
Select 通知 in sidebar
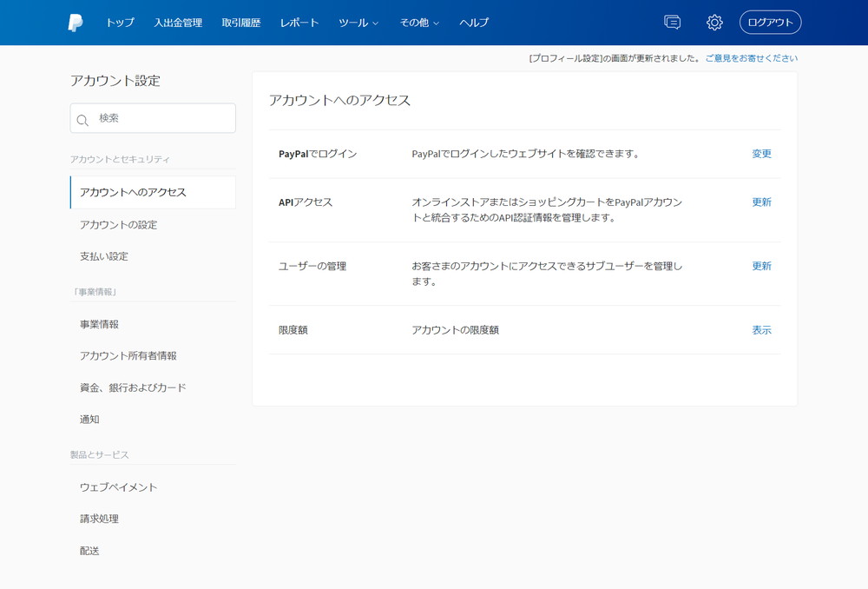(x=89, y=419)
